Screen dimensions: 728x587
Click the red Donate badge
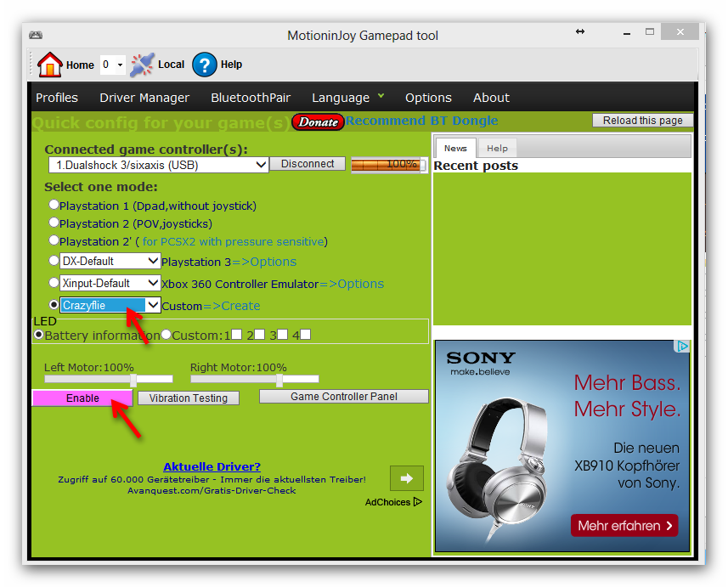point(319,122)
